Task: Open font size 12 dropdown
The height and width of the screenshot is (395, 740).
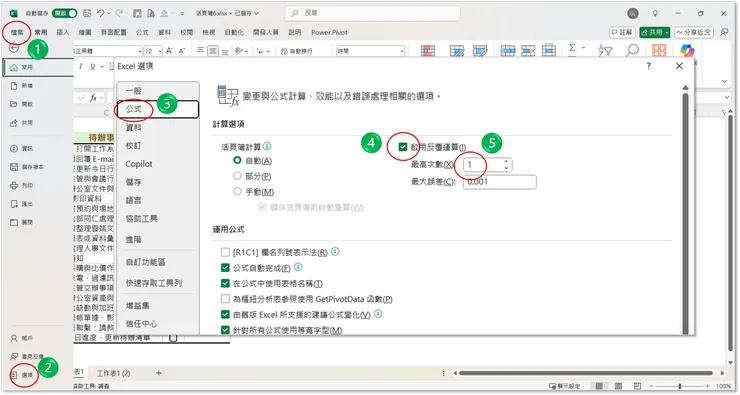Action: [160, 51]
